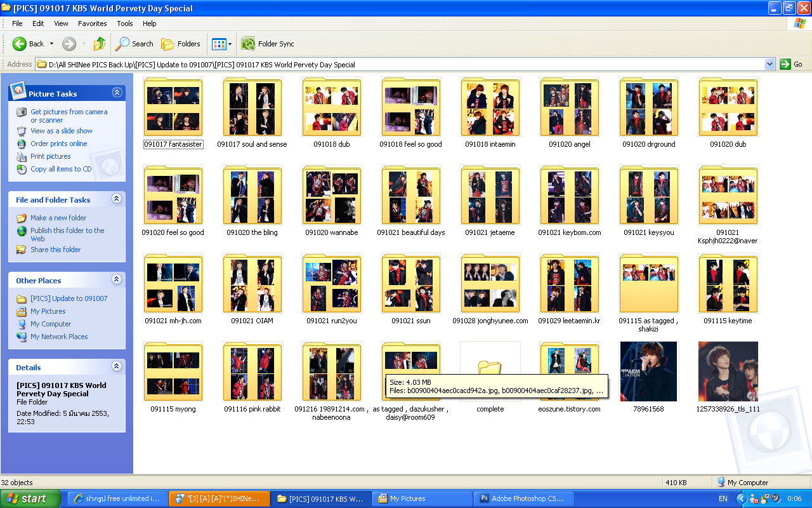
Task: Select the 091021 keybom.com folder
Action: coord(570,202)
